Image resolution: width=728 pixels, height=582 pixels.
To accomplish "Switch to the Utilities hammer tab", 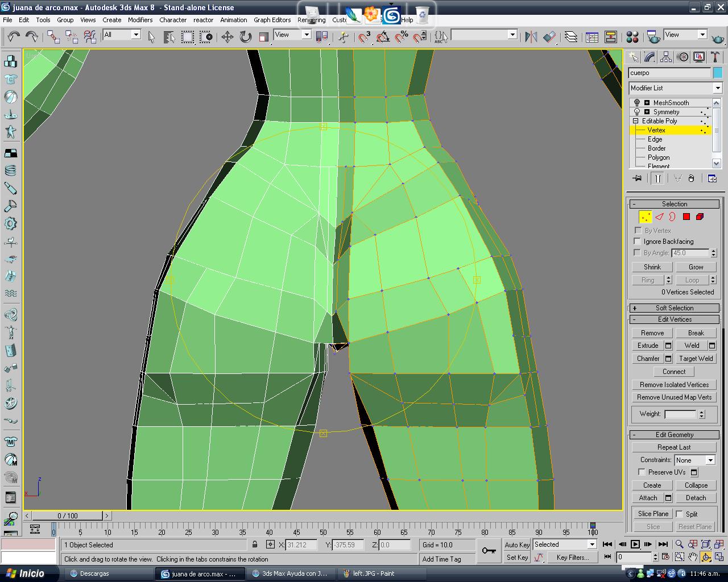I will click(x=715, y=57).
